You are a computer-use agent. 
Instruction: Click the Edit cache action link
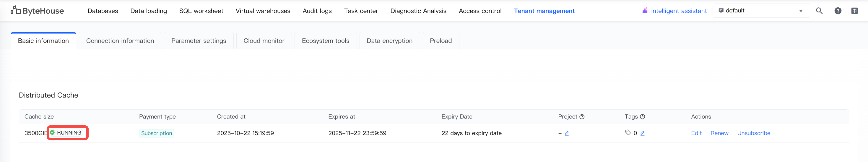696,133
